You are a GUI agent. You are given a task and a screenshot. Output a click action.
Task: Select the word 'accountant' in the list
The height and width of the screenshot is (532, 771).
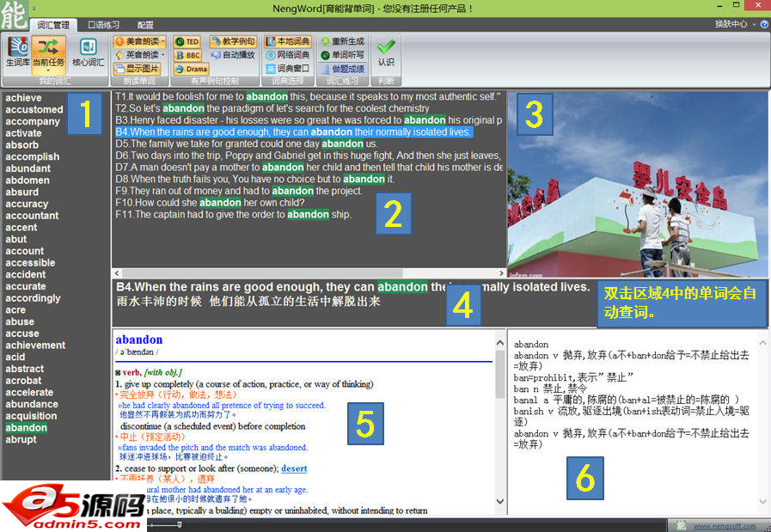32,216
